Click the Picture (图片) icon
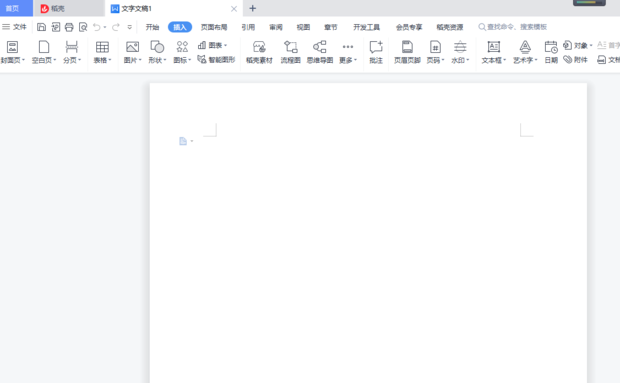620x383 pixels. click(x=132, y=47)
